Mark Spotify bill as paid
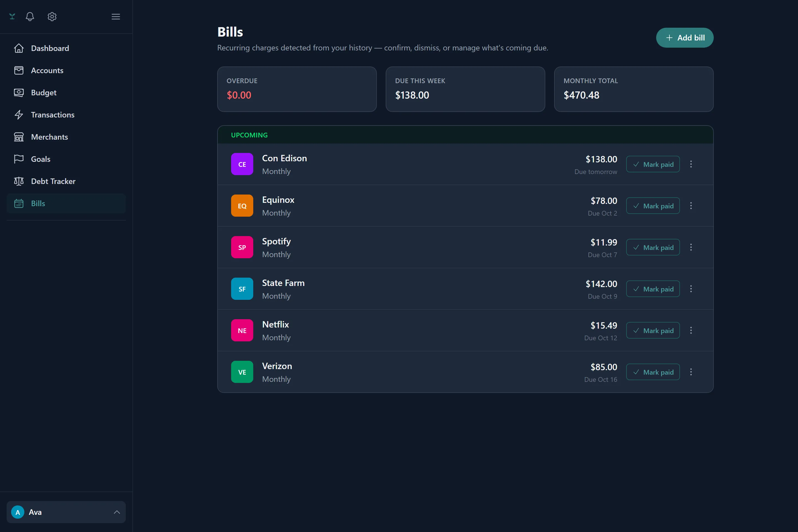 pyautogui.click(x=653, y=247)
